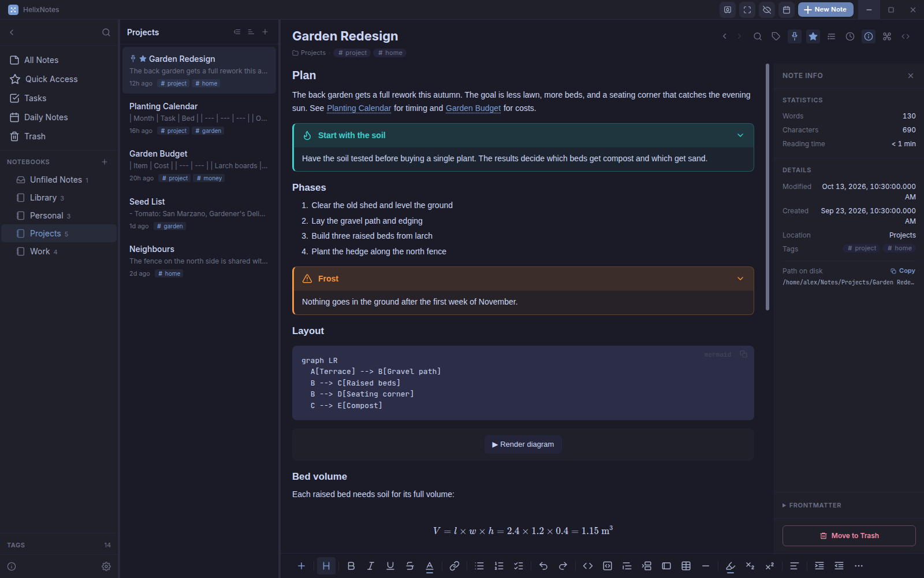Open the highlight color tool
924x578 pixels.
click(731, 566)
